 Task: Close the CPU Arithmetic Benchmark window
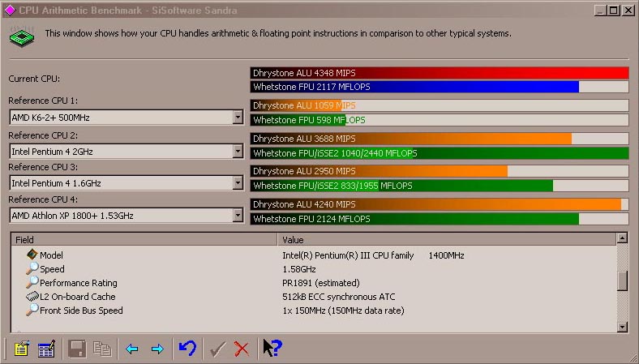[x=628, y=11]
